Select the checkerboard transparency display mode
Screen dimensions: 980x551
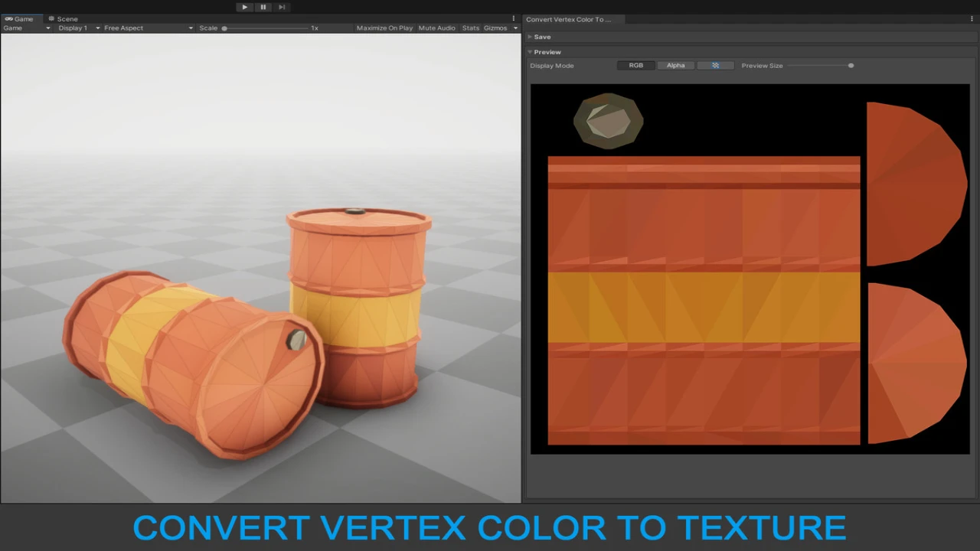[x=715, y=66]
